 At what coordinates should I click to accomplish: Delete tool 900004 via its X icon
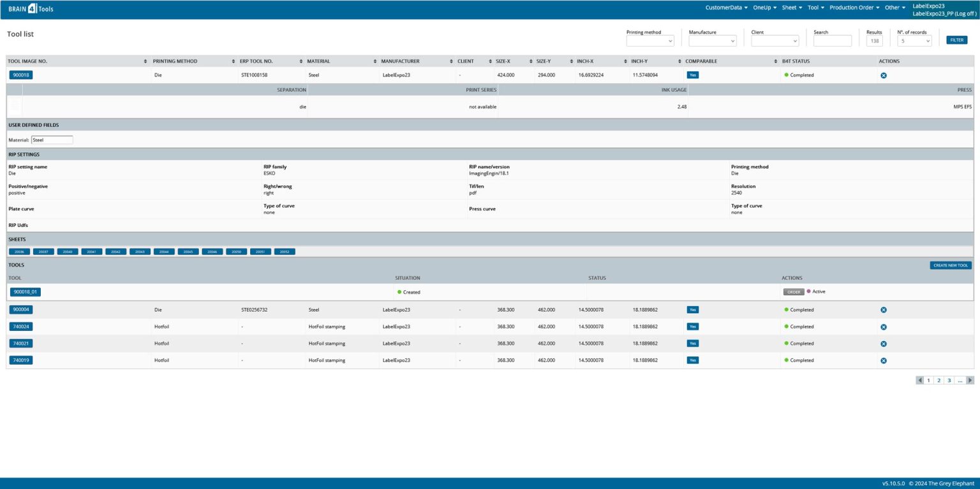884,310
